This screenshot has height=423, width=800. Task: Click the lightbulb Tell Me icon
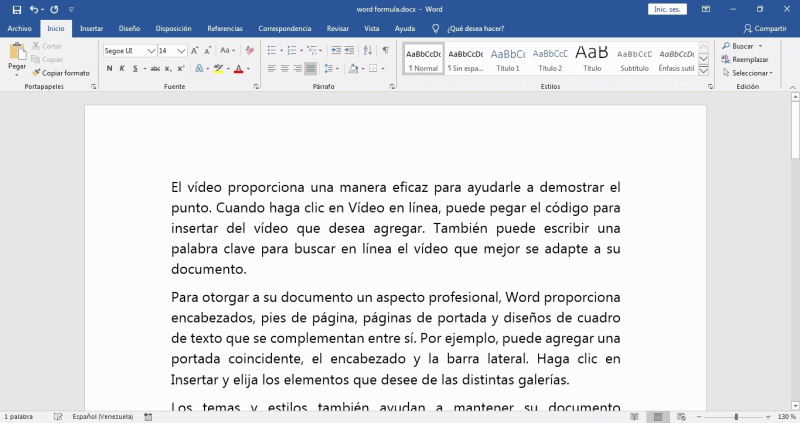click(435, 29)
